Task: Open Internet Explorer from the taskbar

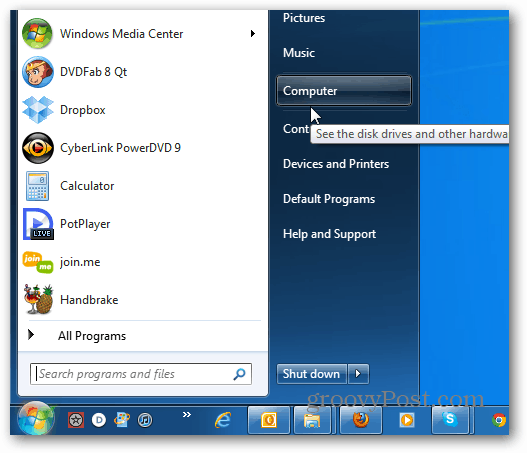Action: 223,420
